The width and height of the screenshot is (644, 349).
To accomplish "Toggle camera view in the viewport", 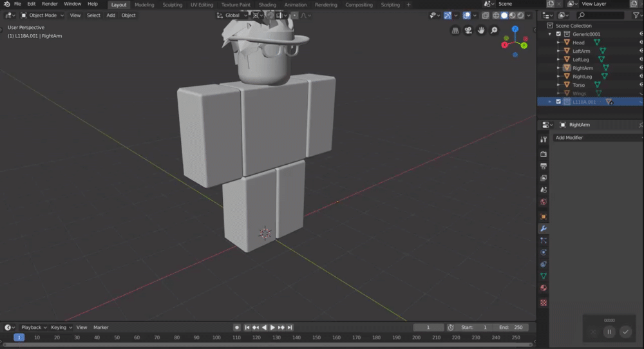I will tap(468, 30).
